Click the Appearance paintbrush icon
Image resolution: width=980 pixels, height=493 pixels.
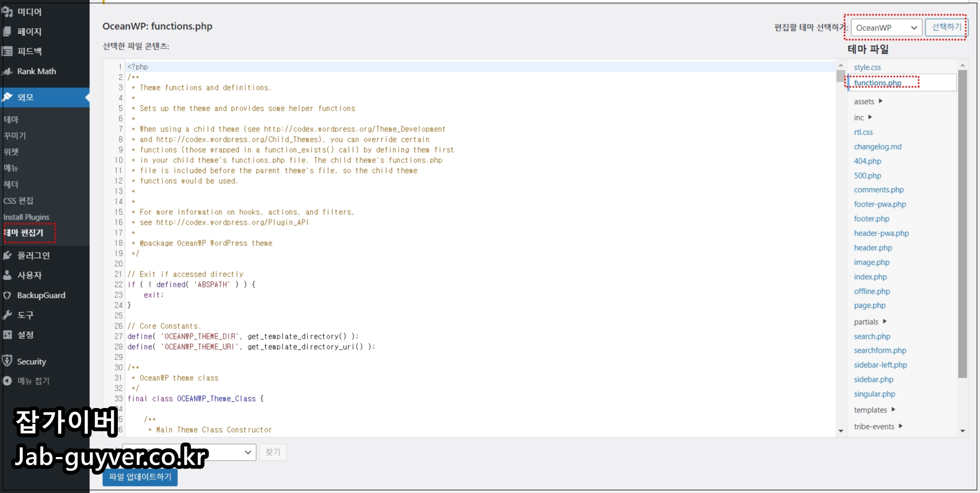tap(7, 97)
